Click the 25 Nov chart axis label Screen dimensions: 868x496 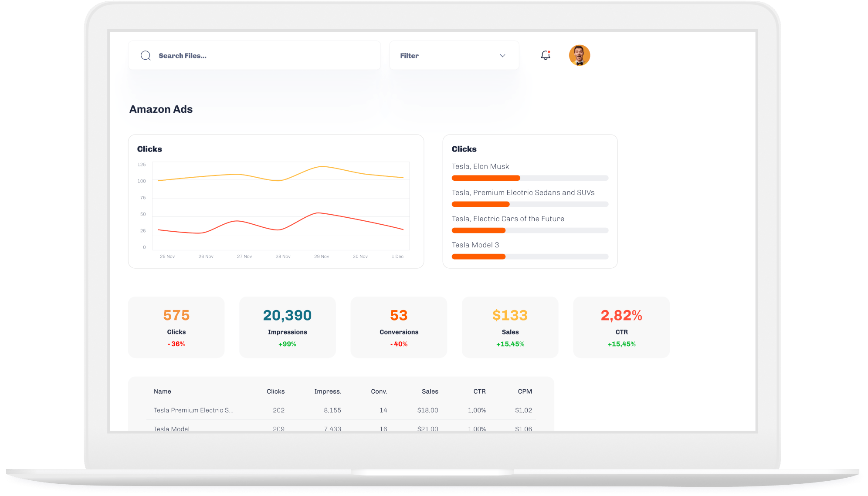[167, 256]
